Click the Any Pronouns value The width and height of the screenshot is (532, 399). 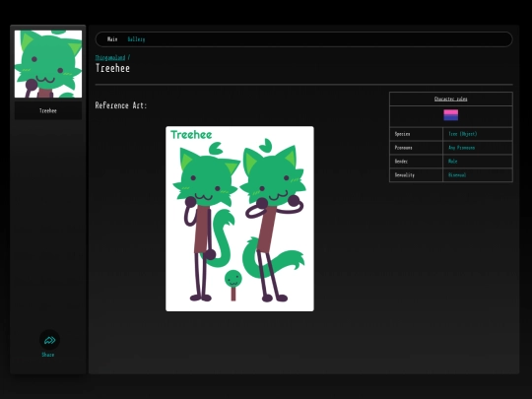tap(461, 148)
